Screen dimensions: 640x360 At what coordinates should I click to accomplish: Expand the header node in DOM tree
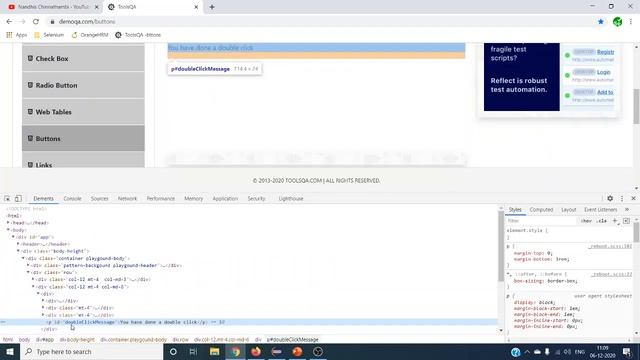[18, 244]
